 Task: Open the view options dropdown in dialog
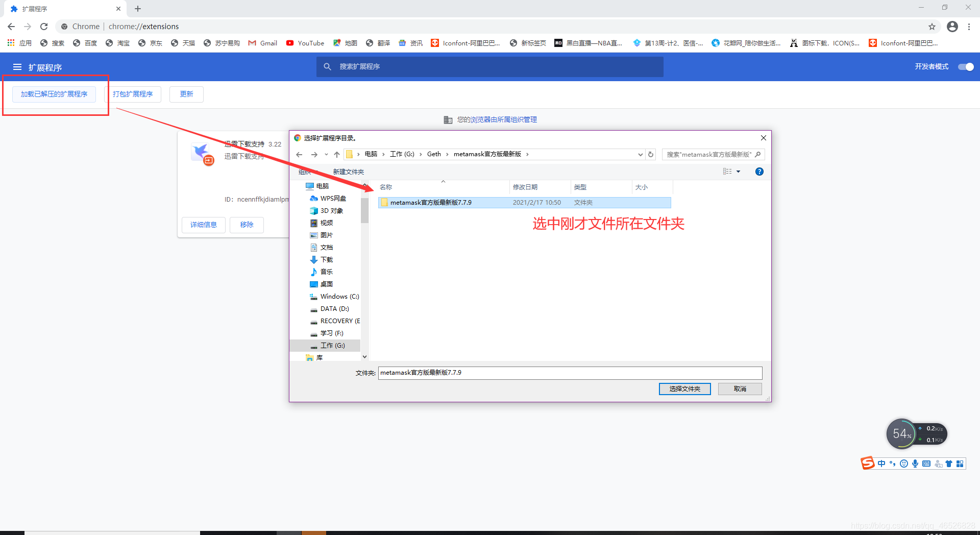coord(738,172)
